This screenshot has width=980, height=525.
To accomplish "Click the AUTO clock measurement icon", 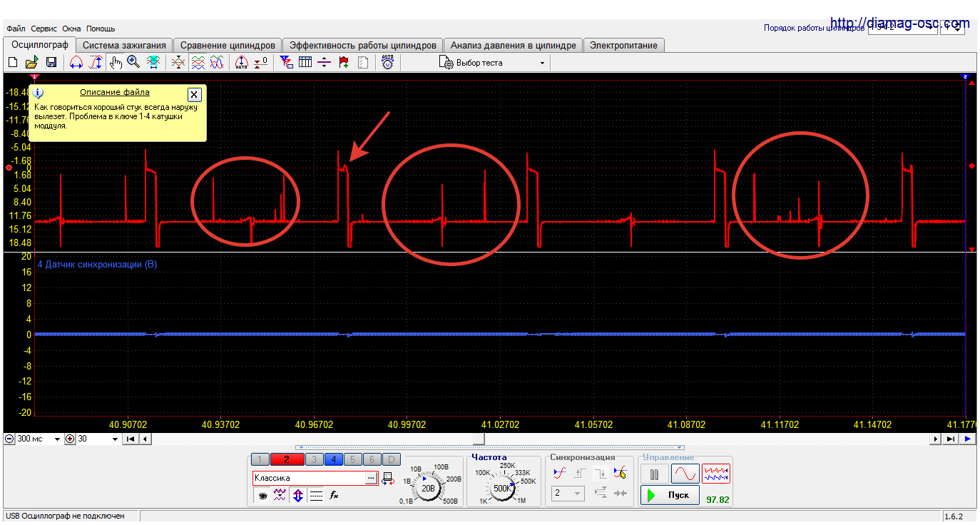I will [x=387, y=63].
